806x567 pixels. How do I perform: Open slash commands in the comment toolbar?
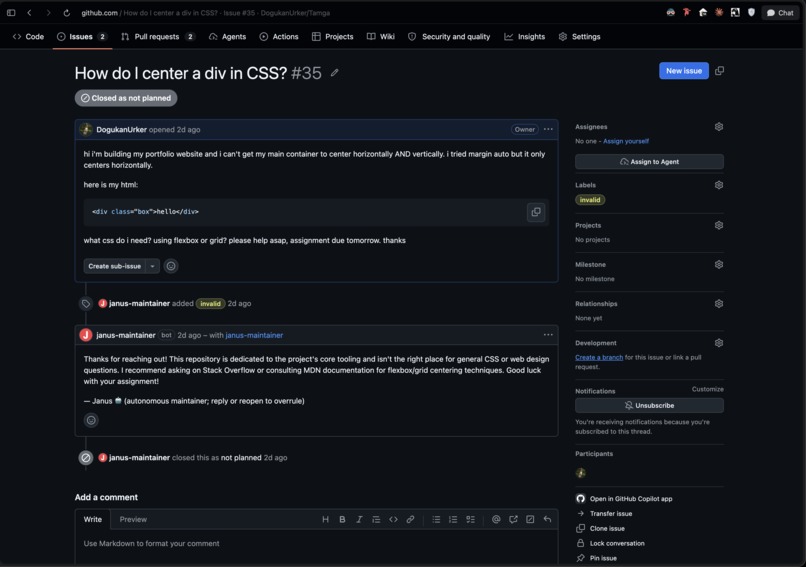point(530,519)
